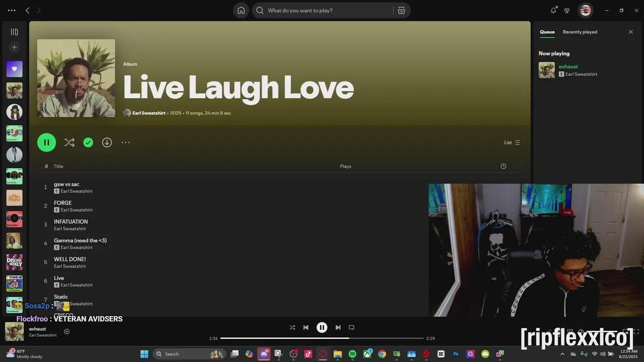Image resolution: width=644 pixels, height=362 pixels.
Task: Sort by the duration clock icon header
Action: coord(503,166)
